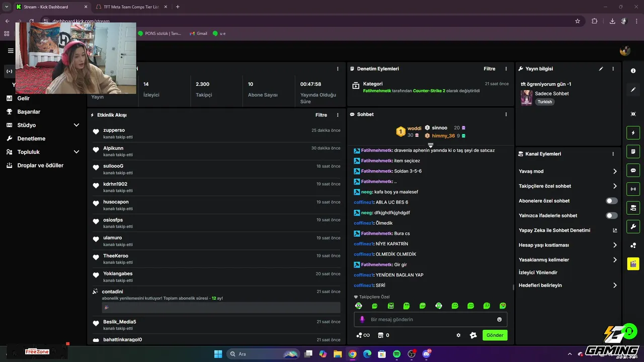Open stats panel three-dot menu
The width and height of the screenshot is (644, 362).
click(x=338, y=69)
